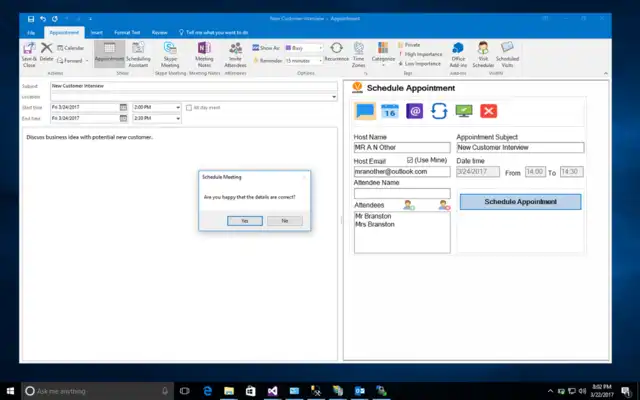Image resolution: width=640 pixels, height=400 pixels.
Task: Click Tell me what you want to do
Action: [x=213, y=33]
